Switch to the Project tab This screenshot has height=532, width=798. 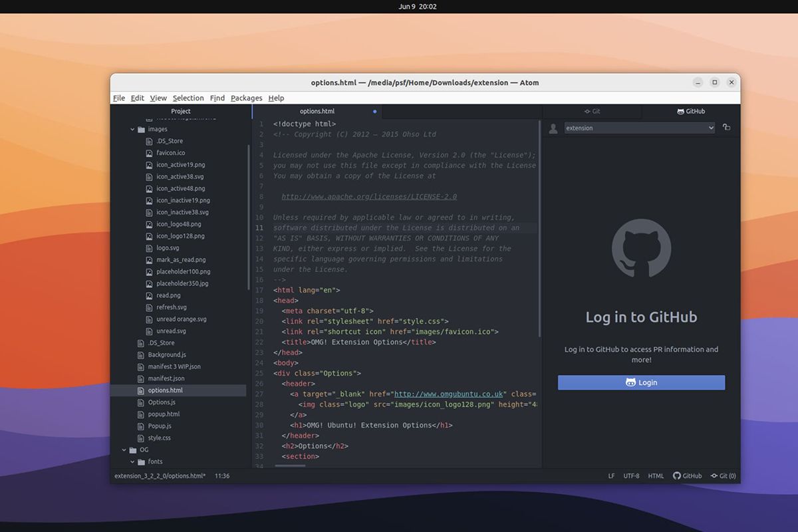point(181,111)
